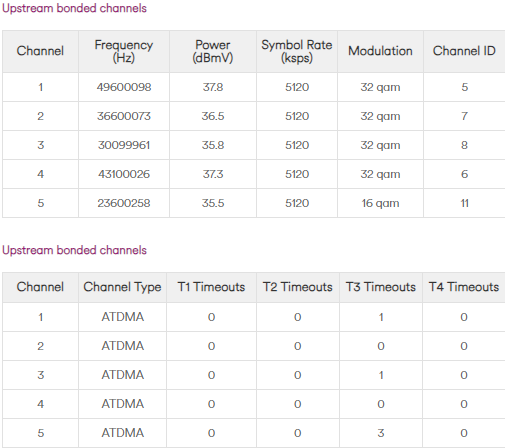Screen dimensions: 505x448
Task: Click the Channel Type column header
Action: click(x=122, y=287)
